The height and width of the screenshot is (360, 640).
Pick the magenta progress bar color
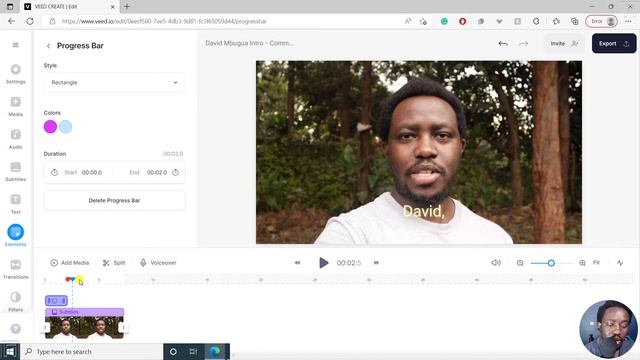tap(50, 127)
